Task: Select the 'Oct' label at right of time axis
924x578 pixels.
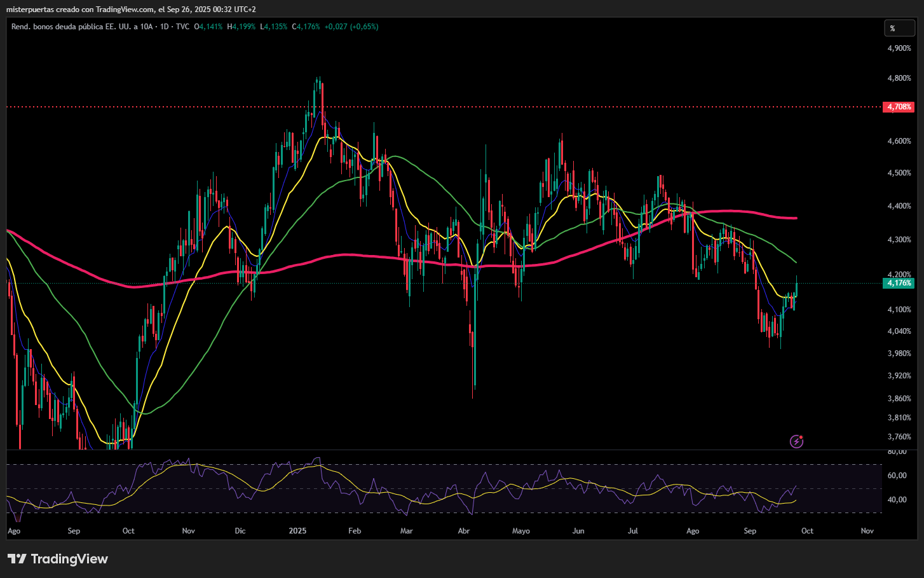Action: [807, 531]
